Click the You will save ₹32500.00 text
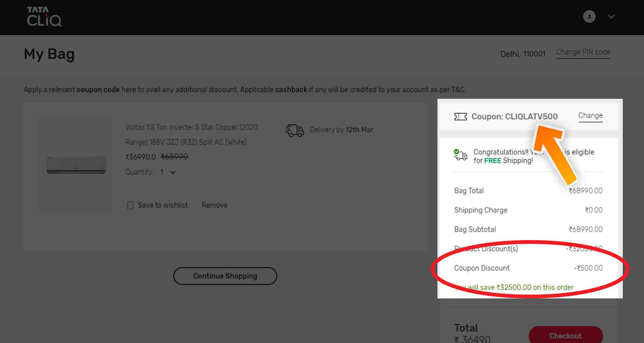 pyautogui.click(x=514, y=287)
